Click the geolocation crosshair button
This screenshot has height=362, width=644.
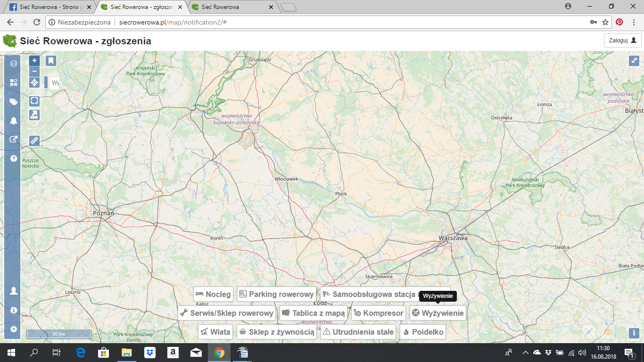[34, 83]
